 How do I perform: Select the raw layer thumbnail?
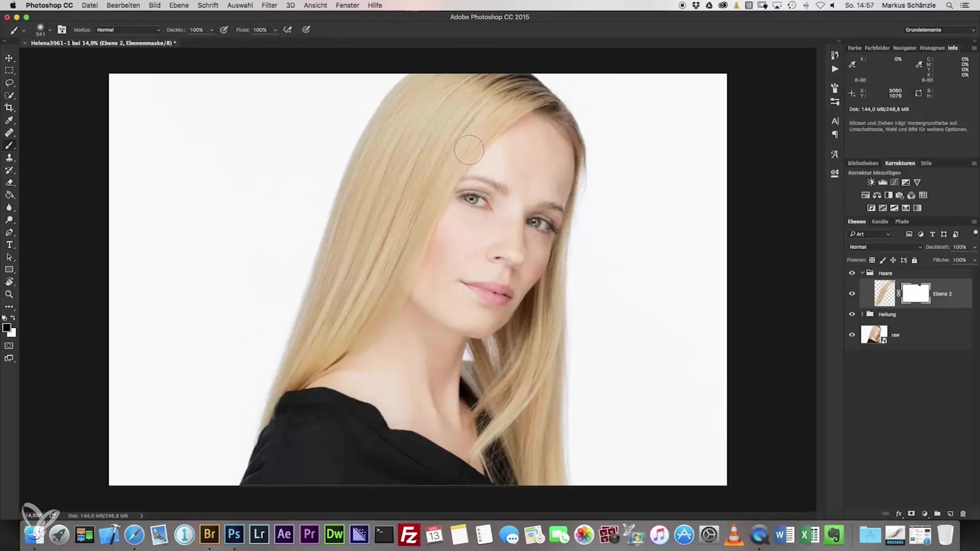pos(874,335)
